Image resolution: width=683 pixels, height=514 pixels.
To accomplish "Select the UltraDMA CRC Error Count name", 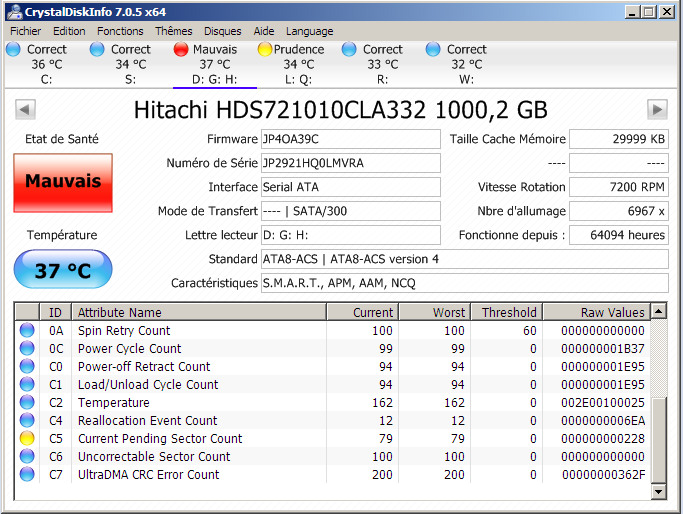I will [x=149, y=474].
